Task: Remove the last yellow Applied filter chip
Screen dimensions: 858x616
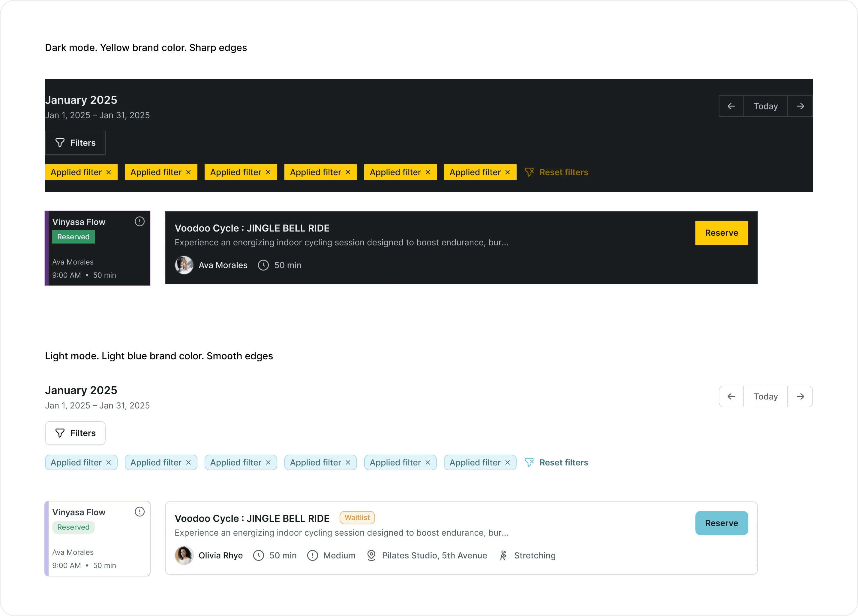Action: tap(508, 172)
